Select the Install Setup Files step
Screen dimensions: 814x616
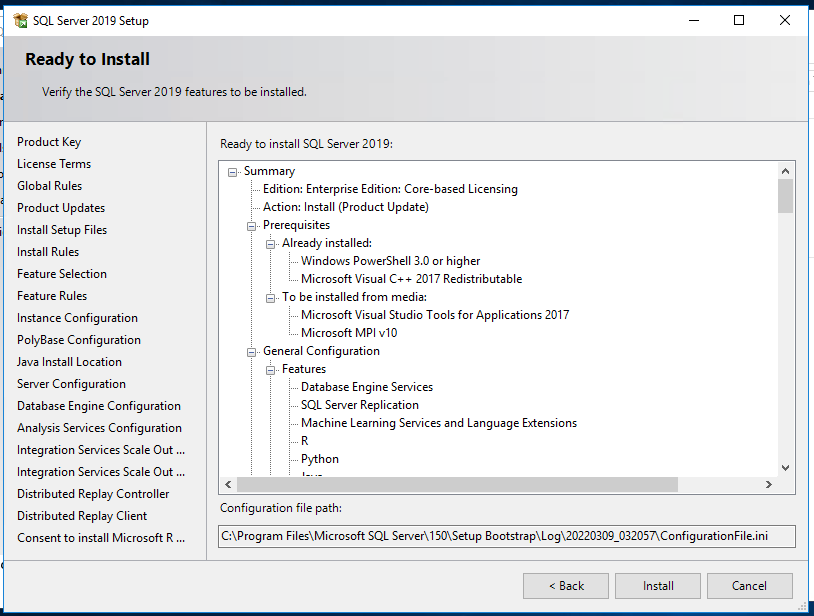pos(62,230)
